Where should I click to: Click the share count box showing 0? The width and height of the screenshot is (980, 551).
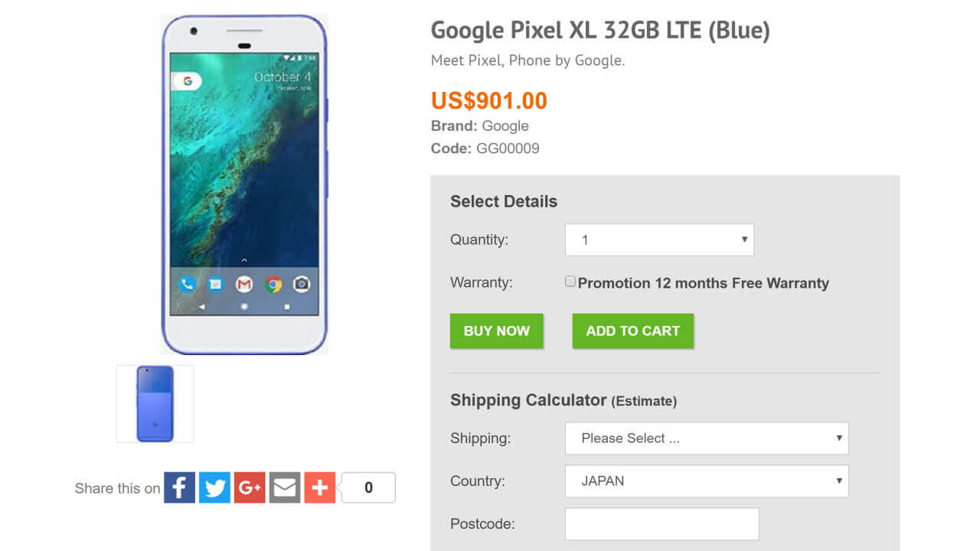click(x=368, y=487)
